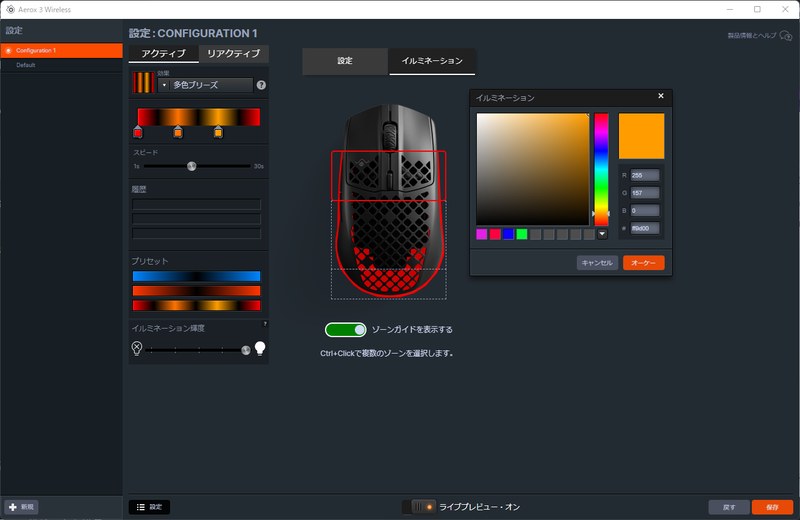Switch to the アクティブ tab

click(163, 54)
